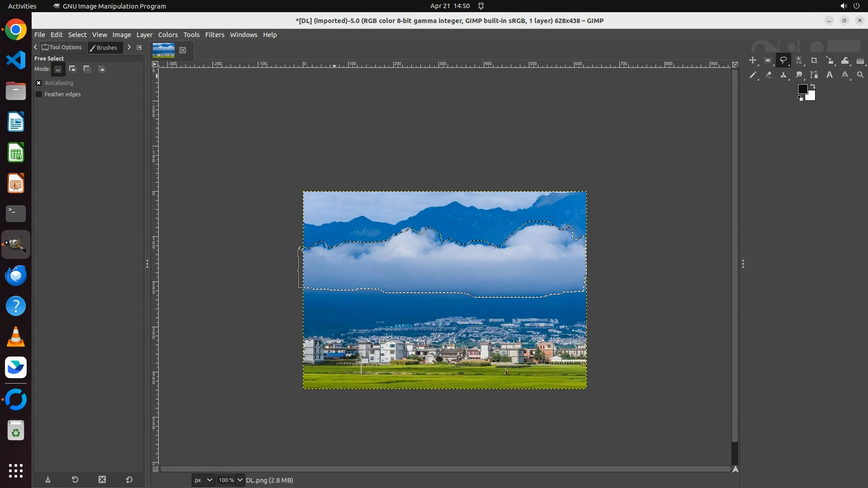Open the Filters menu
868x488 pixels.
coord(214,35)
